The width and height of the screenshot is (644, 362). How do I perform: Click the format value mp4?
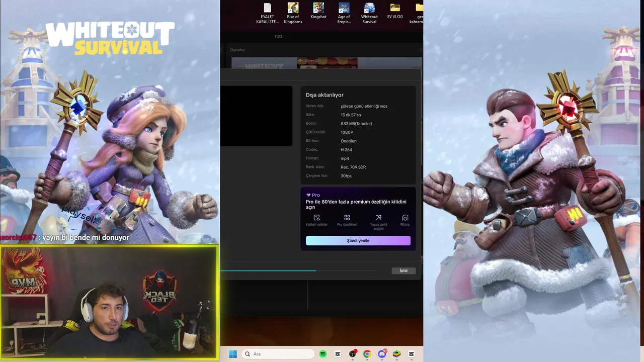(345, 158)
